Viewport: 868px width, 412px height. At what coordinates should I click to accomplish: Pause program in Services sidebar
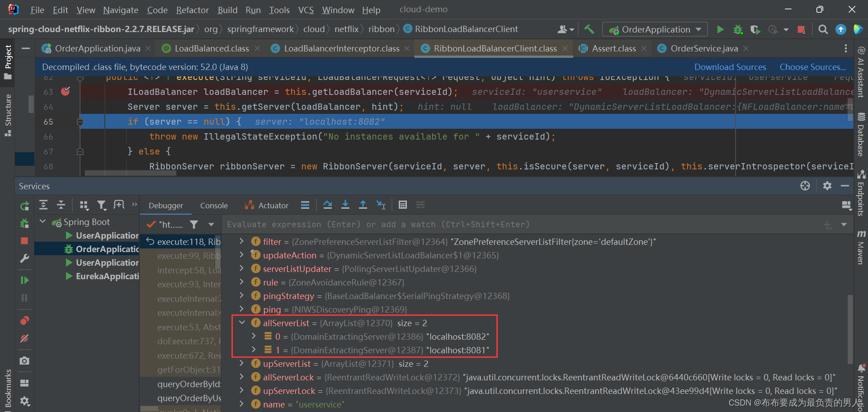tap(25, 298)
